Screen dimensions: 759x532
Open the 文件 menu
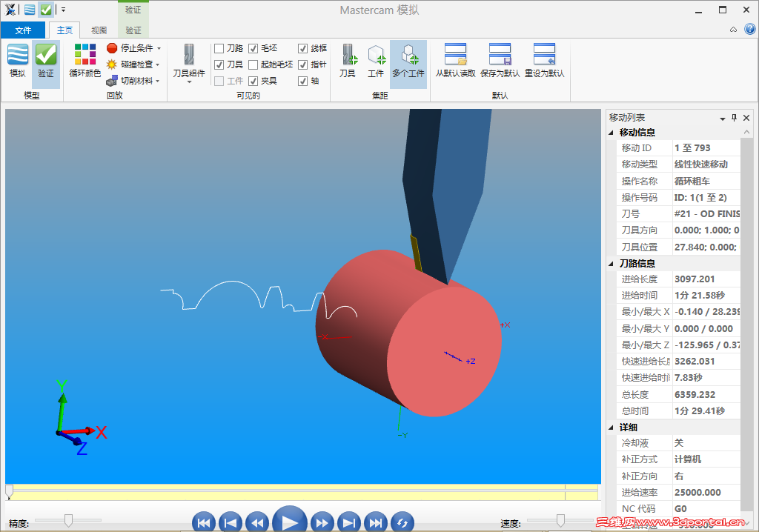point(23,30)
